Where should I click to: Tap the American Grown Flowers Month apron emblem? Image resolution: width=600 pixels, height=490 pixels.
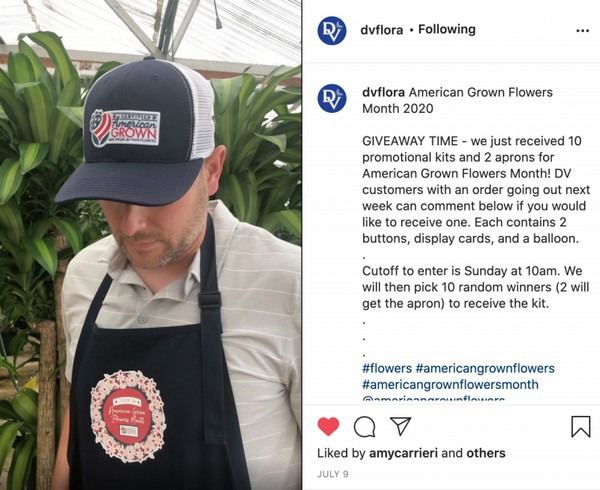coord(128,416)
